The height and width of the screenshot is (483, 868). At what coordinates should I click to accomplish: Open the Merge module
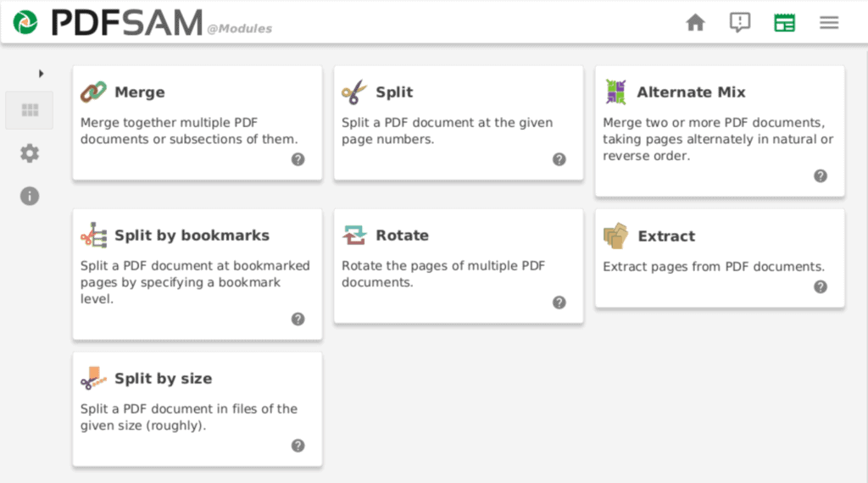[198, 123]
